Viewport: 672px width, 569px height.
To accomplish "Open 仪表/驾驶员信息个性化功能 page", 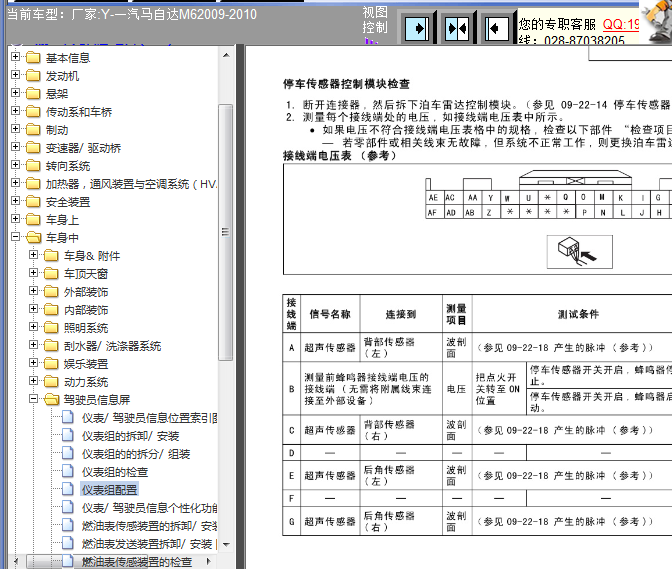I will (x=150, y=508).
